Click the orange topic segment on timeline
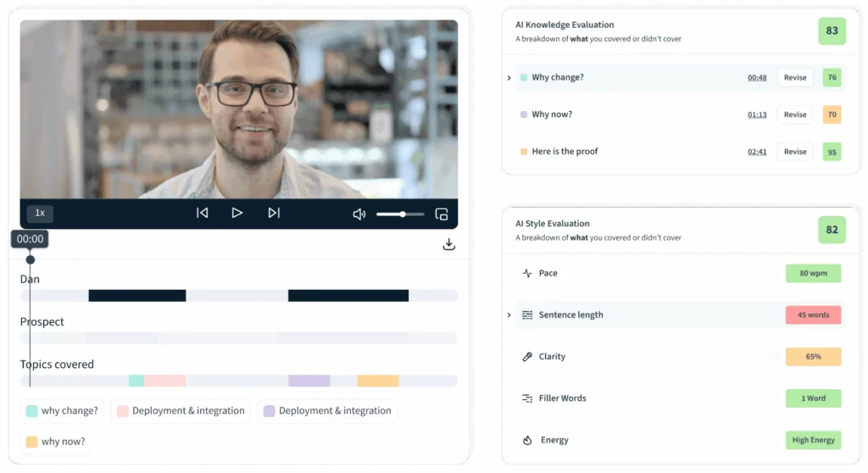 (x=378, y=381)
